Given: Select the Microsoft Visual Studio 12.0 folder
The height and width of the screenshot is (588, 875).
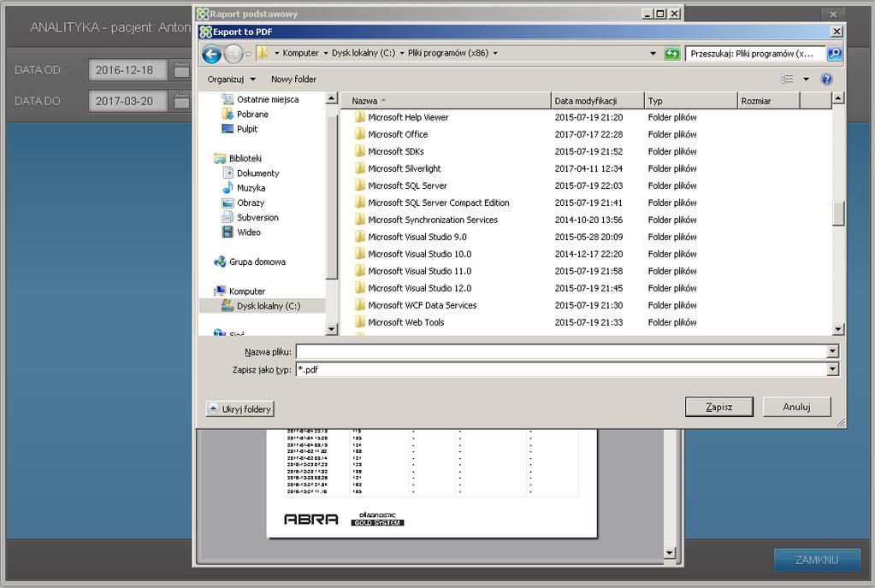Looking at the screenshot, I should 419,288.
